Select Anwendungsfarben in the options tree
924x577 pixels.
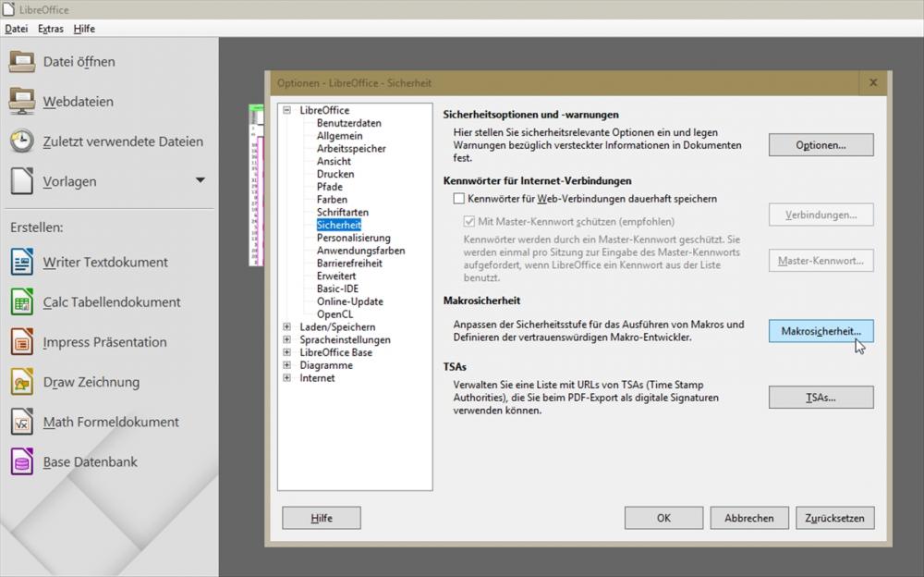coord(360,251)
